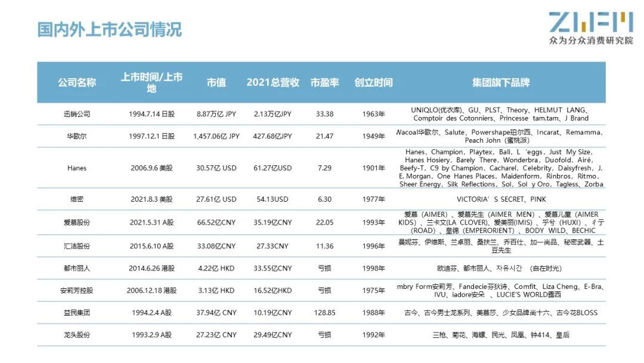644x363 pixels.
Task: Click listing date 1994.7.14 日股
Action: click(x=151, y=114)
